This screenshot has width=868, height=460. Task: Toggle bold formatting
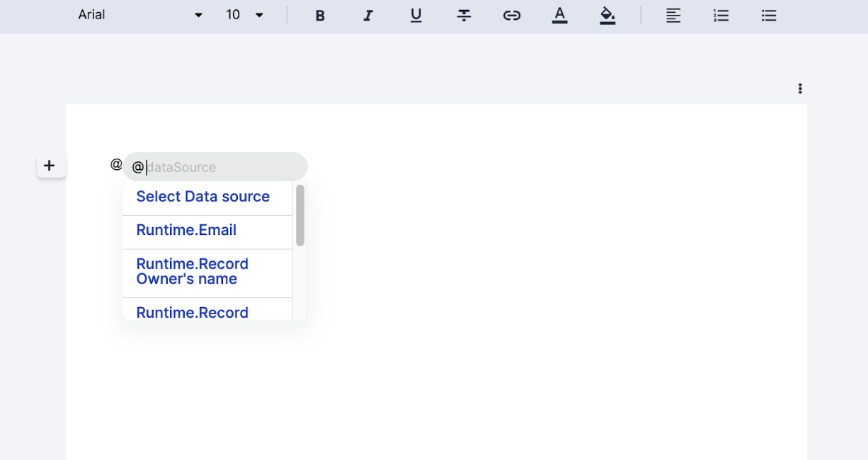(x=320, y=16)
